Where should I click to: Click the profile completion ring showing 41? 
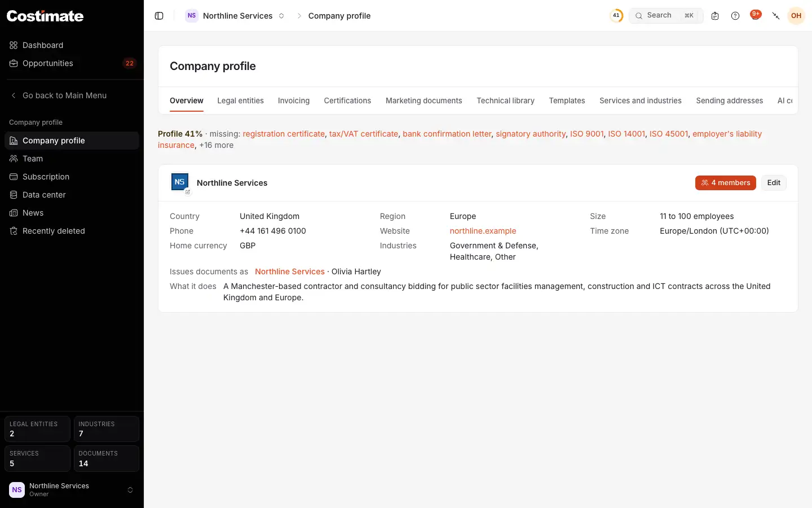(x=616, y=16)
